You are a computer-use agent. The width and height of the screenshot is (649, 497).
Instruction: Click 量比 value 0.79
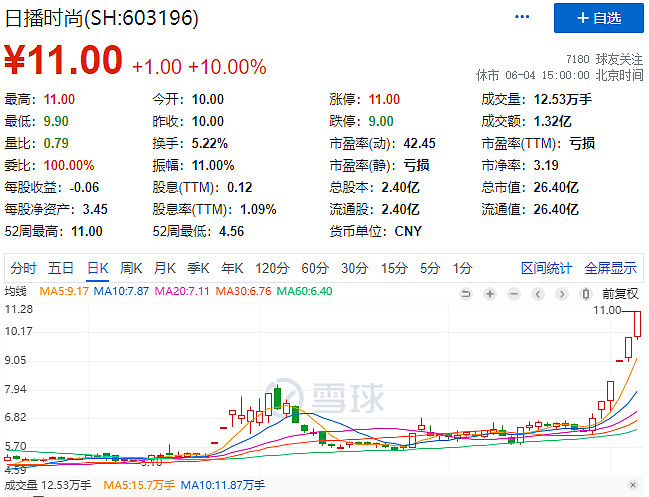pos(56,143)
